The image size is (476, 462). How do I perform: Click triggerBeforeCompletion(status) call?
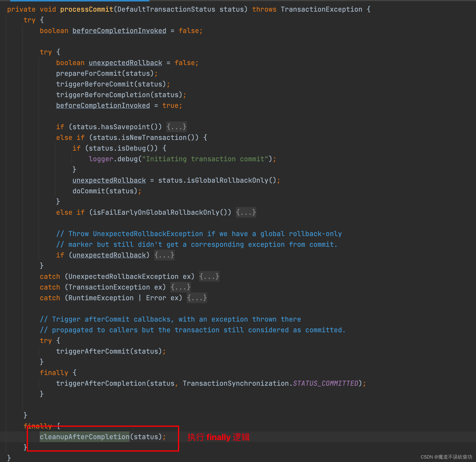tap(121, 95)
